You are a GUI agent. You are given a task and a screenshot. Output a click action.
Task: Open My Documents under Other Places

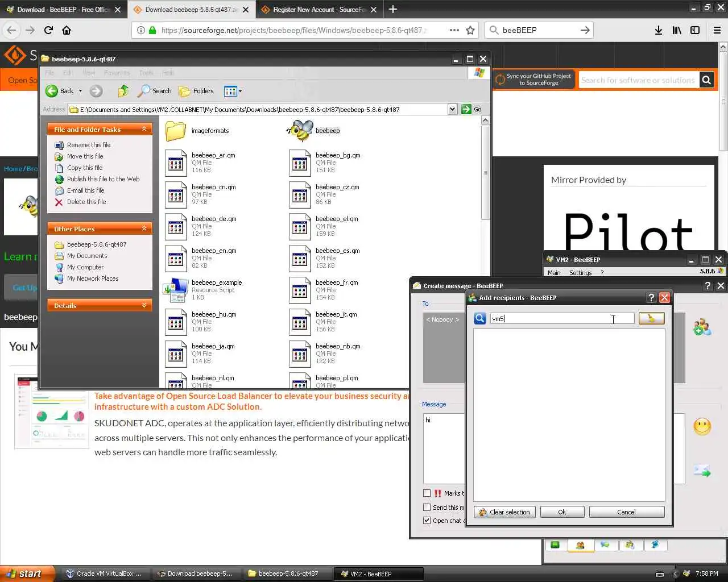click(87, 256)
